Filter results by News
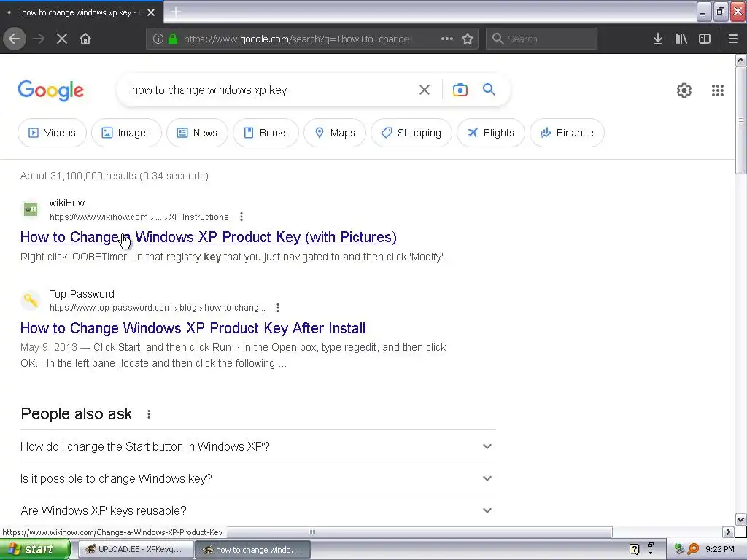This screenshot has width=747, height=560. click(x=197, y=133)
